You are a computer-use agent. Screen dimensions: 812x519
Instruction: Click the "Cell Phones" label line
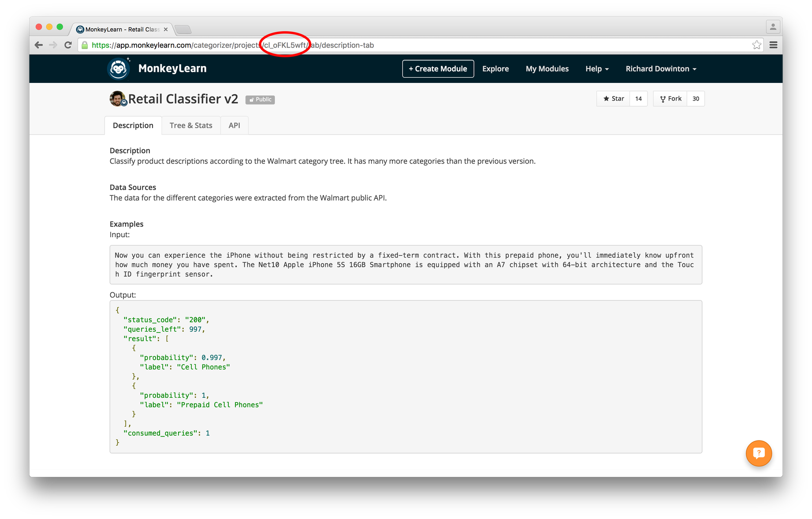(x=185, y=367)
